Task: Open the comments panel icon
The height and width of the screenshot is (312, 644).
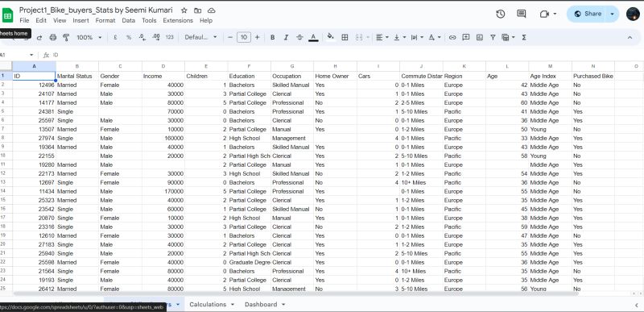Action: 521,14
